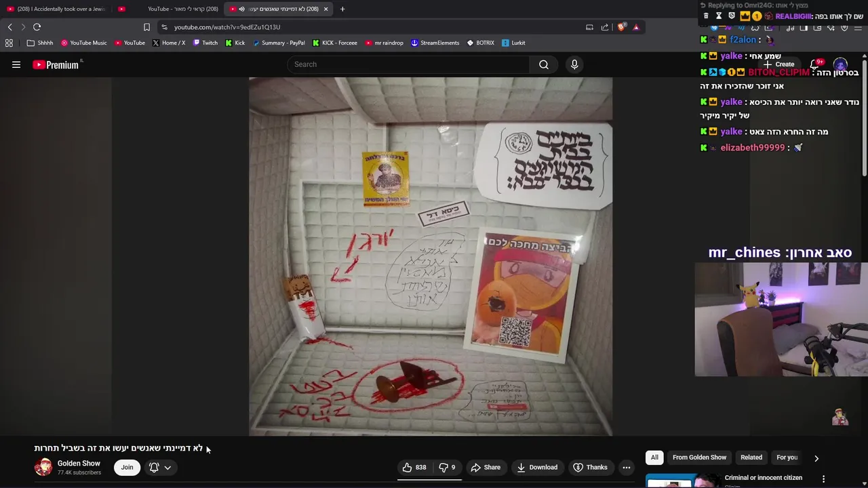Click the timeout hourglass icon in chat
868x488 pixels.
coord(719,16)
